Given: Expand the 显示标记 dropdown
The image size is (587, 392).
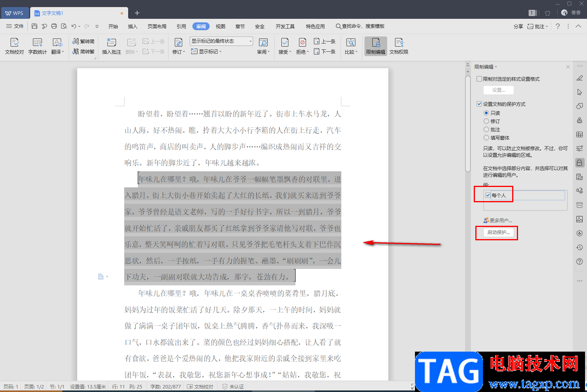Looking at the screenshot, I should [x=206, y=51].
